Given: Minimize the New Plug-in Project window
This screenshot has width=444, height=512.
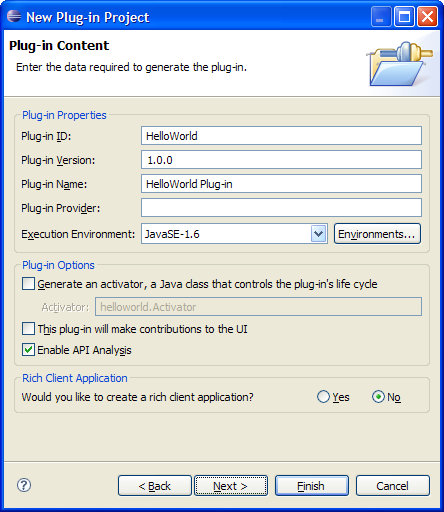Looking at the screenshot, I should [381, 16].
